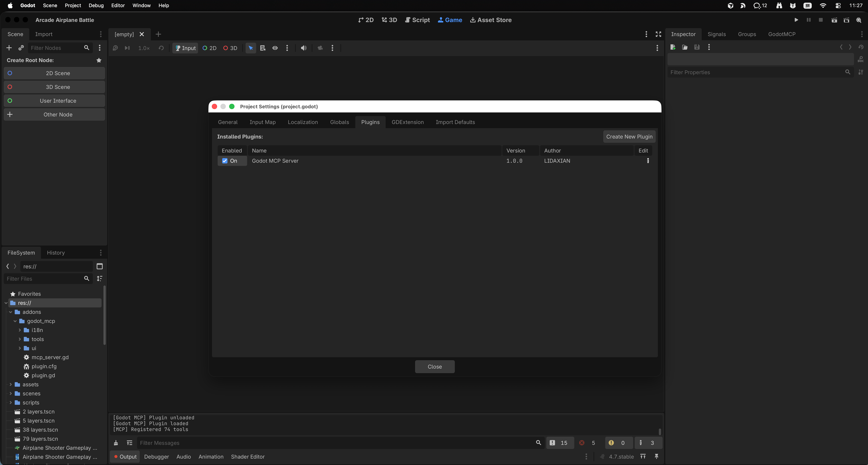This screenshot has width=868, height=465.
Task: Open the Debugger bottom panel
Action: pos(156,457)
